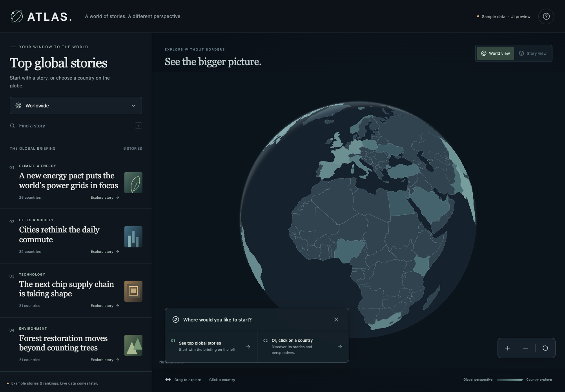Click the drag to explore arrows icon
This screenshot has height=392, width=565.
click(x=168, y=379)
